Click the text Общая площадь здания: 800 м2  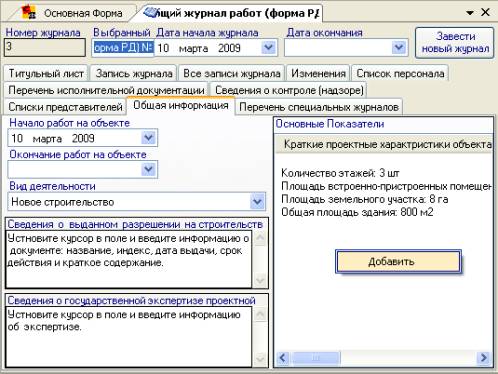pos(357,212)
